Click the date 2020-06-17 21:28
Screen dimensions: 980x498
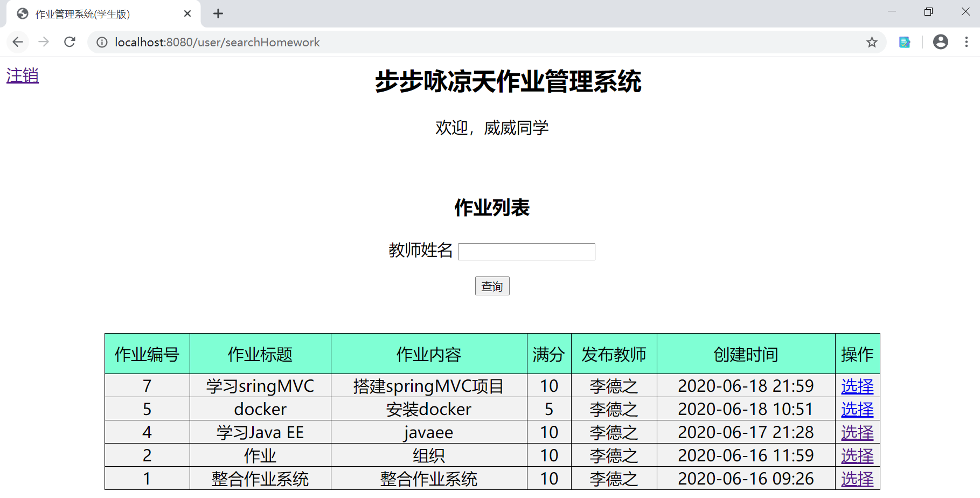coord(746,432)
